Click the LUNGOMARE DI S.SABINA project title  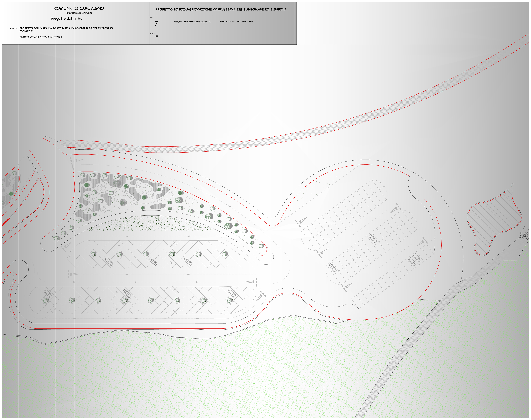[x=221, y=9]
